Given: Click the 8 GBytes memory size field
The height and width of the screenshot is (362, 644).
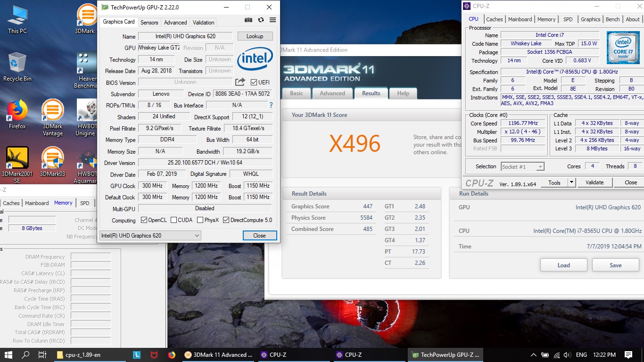Looking at the screenshot, I should [32, 228].
